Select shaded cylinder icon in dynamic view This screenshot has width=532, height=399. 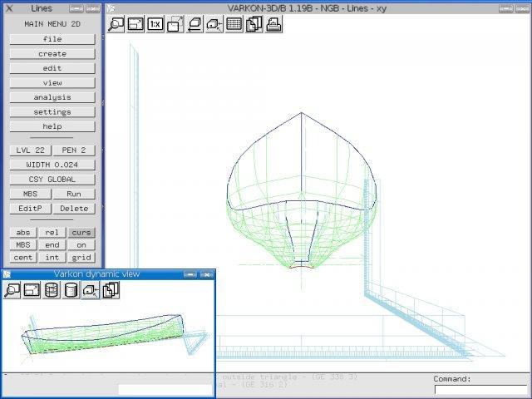pyautogui.click(x=71, y=290)
